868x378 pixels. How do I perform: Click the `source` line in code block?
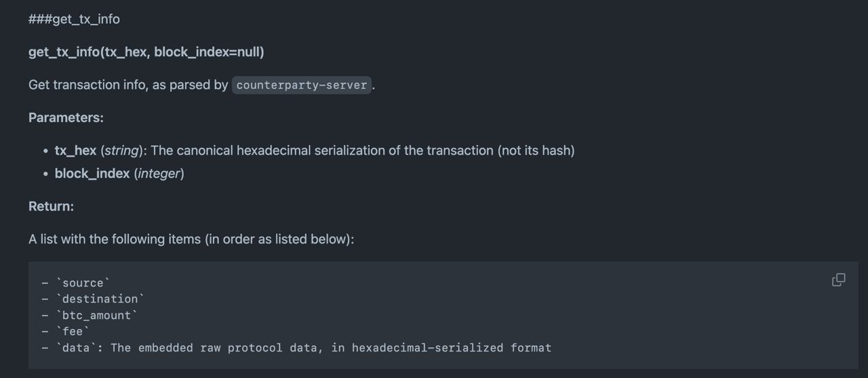(75, 283)
